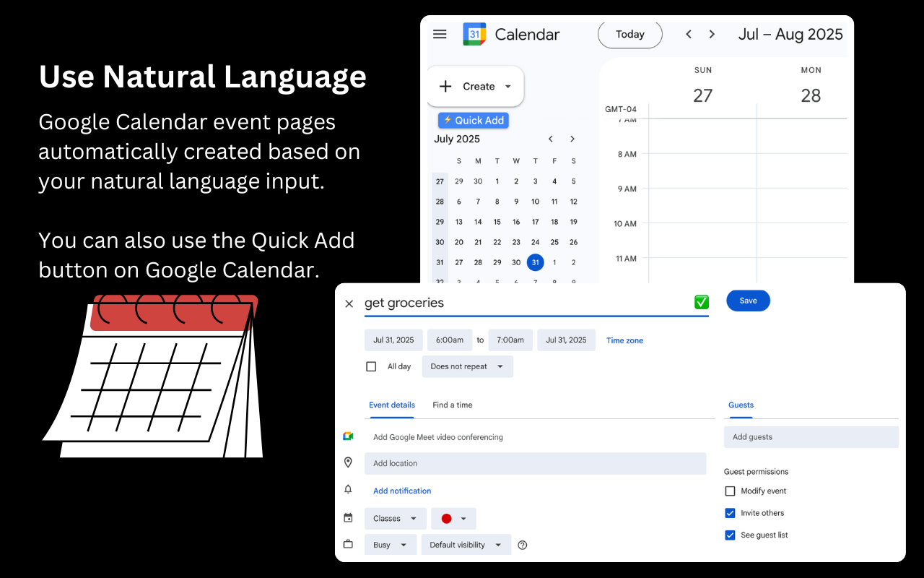Open the Classes calendar dropdown
Image resolution: width=924 pixels, height=578 pixels.
click(395, 518)
